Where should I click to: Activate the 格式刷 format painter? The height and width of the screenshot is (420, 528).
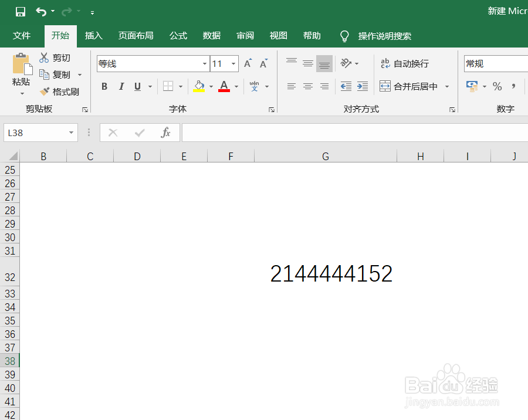(x=59, y=92)
